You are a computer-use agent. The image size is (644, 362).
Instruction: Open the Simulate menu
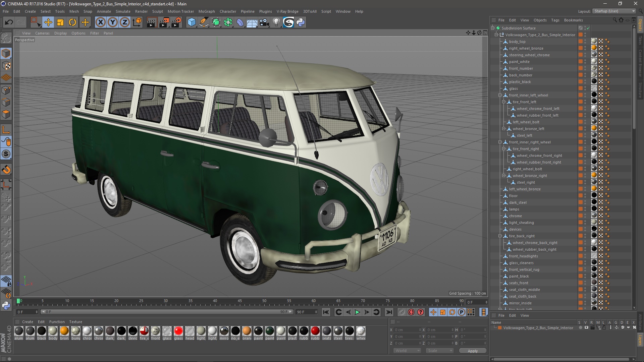pos(123,11)
